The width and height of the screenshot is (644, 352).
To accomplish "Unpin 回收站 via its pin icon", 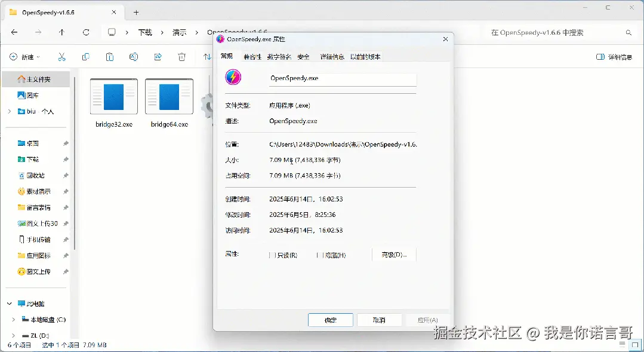I will [65, 176].
